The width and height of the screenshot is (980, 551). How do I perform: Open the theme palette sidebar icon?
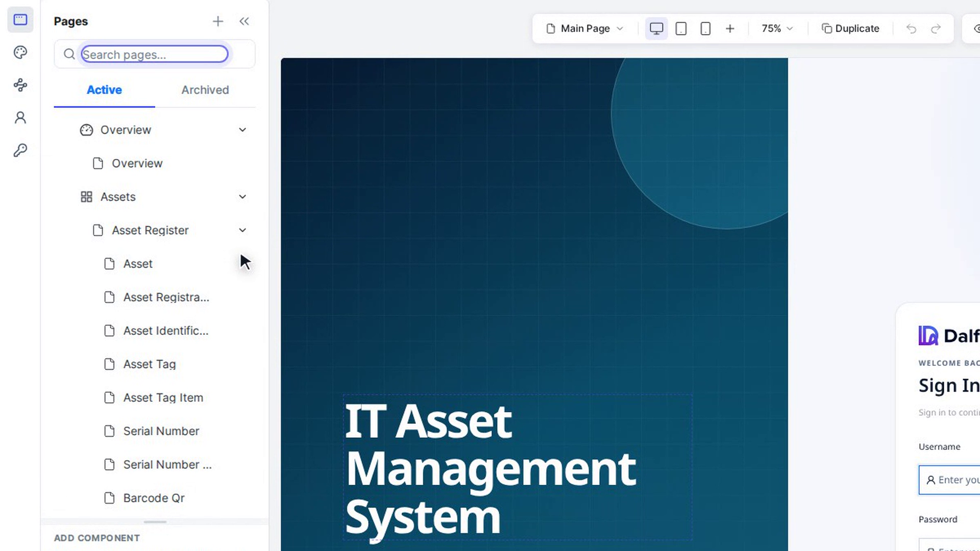tap(20, 53)
